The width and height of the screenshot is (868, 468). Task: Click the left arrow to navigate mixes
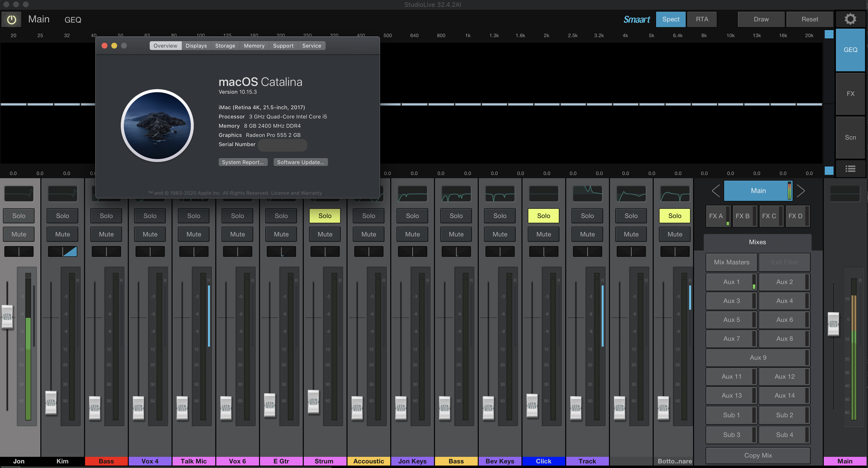pos(715,190)
